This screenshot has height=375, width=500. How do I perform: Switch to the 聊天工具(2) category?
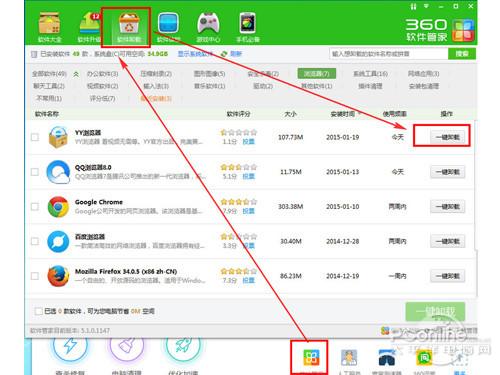pos(49,86)
